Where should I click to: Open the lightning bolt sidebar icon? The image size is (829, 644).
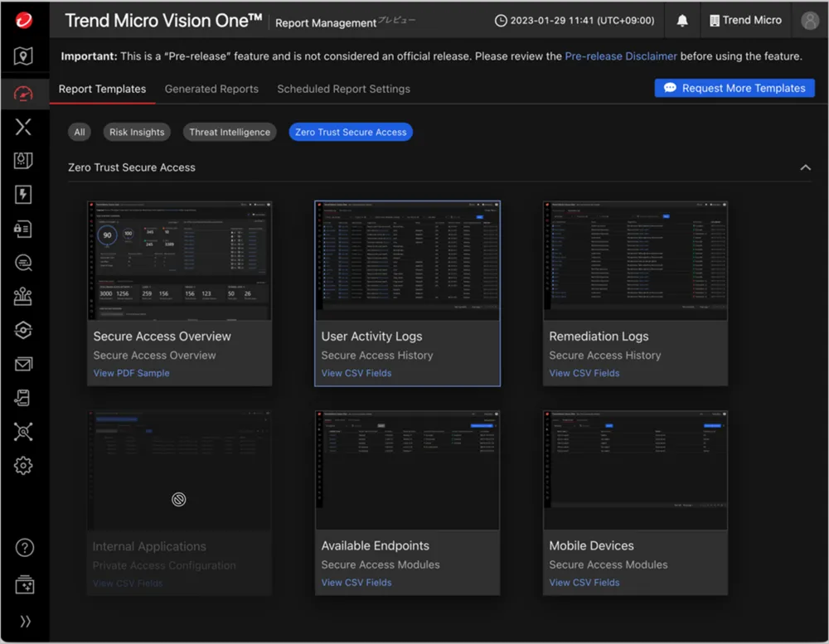23,195
